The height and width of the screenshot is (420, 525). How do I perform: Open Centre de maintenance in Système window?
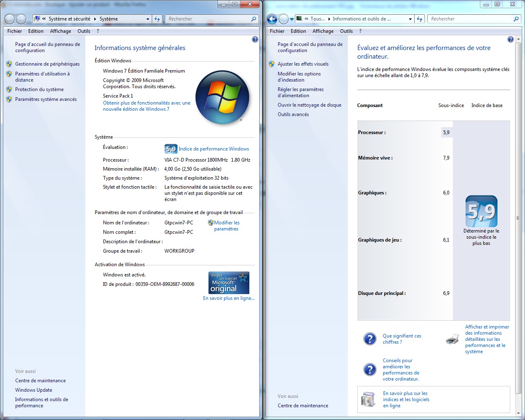(x=41, y=381)
